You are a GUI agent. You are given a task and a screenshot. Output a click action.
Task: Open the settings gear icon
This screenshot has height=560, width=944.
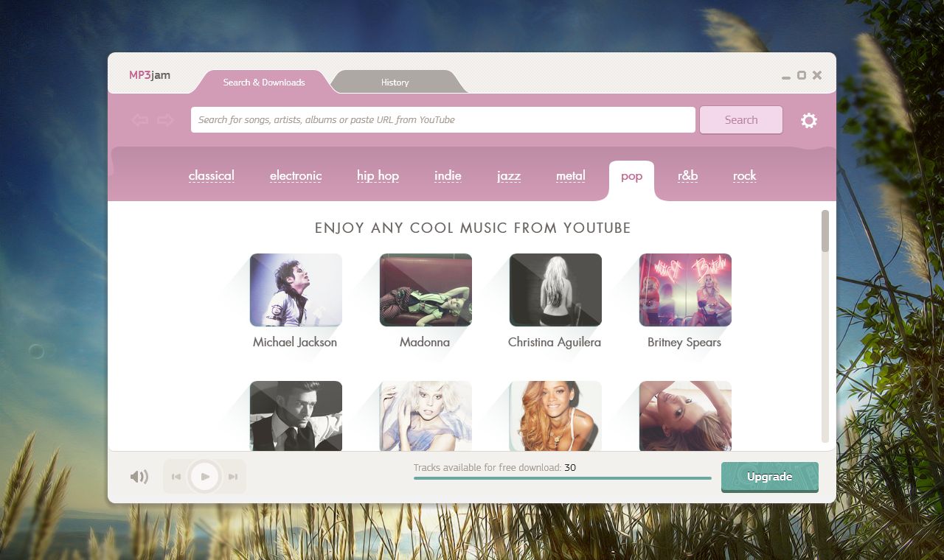point(809,120)
